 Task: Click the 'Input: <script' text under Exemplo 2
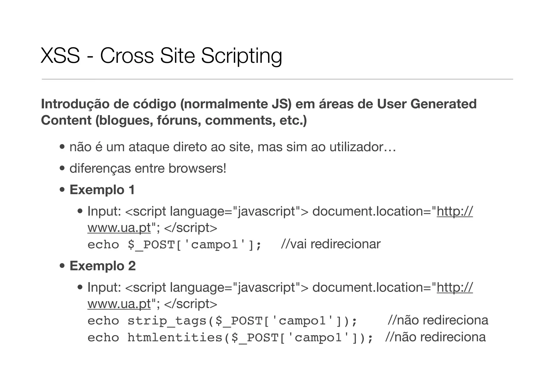pyautogui.click(x=127, y=287)
